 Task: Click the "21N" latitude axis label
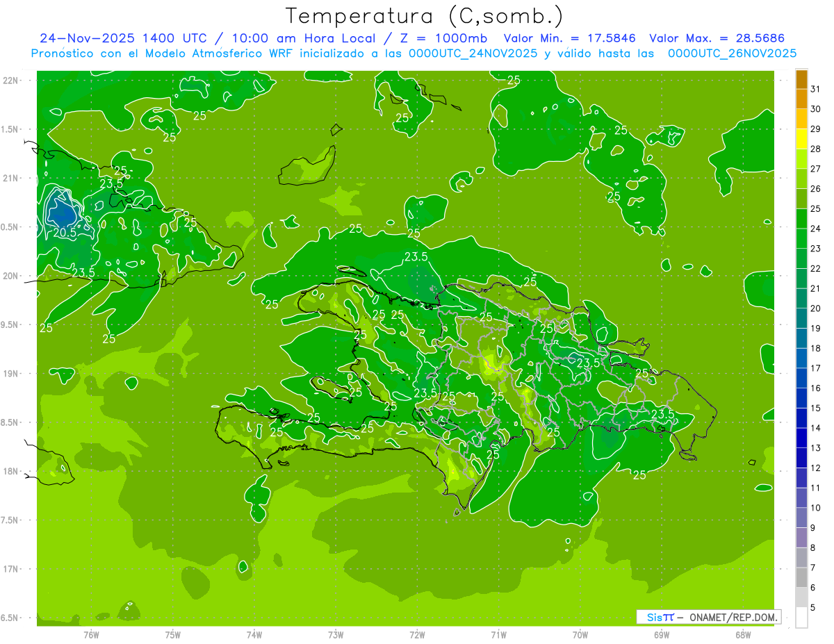(10, 179)
